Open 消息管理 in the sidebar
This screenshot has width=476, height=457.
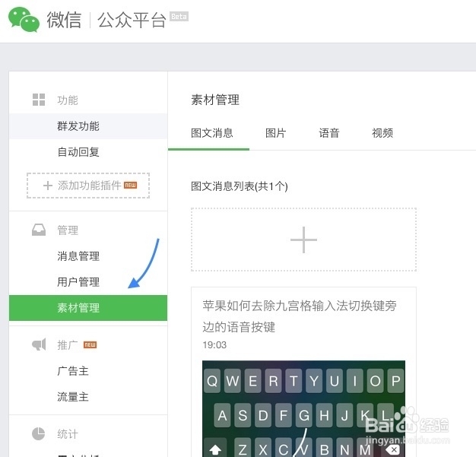tap(88, 256)
